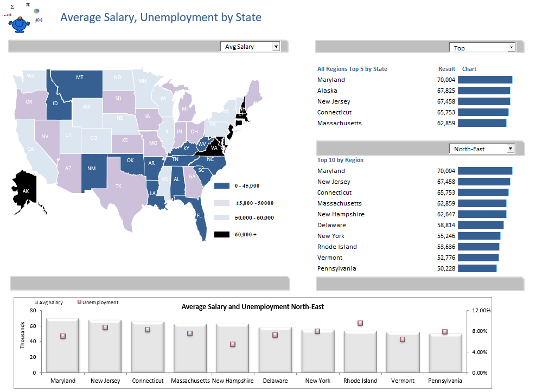This screenshot has height=392, width=536.
Task: Click the blue mascot logo icon
Action: [20, 24]
